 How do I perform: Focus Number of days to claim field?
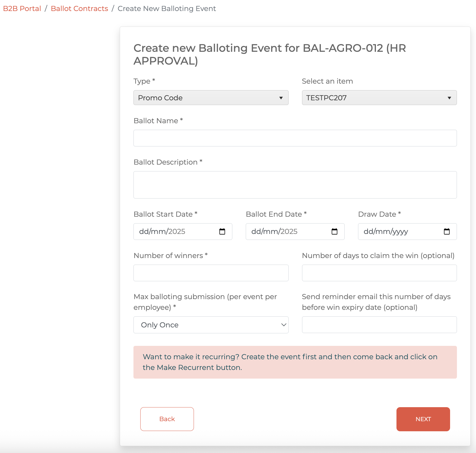pyautogui.click(x=379, y=273)
